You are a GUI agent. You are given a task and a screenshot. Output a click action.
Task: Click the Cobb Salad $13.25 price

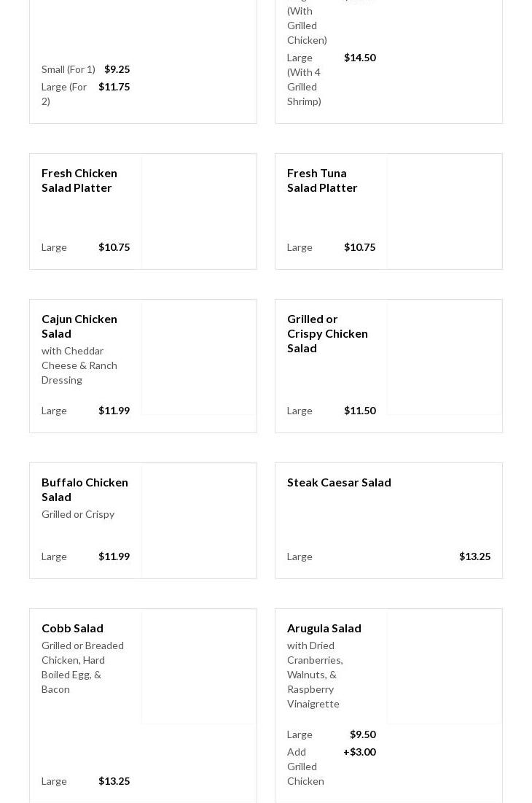click(114, 781)
